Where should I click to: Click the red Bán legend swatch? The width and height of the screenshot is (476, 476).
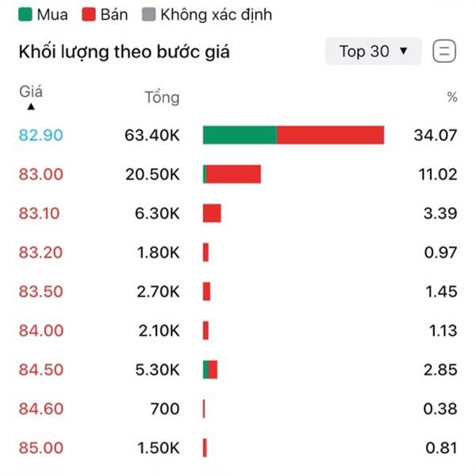pos(86,14)
